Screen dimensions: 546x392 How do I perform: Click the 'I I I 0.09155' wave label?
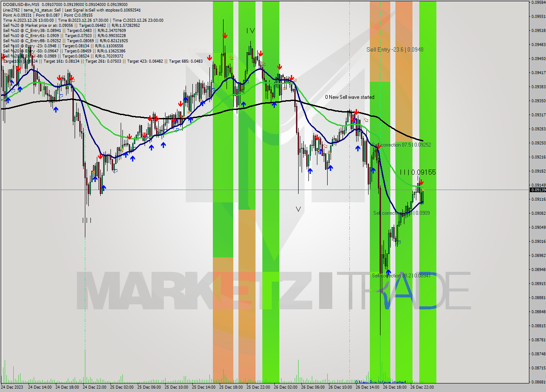tap(418, 172)
